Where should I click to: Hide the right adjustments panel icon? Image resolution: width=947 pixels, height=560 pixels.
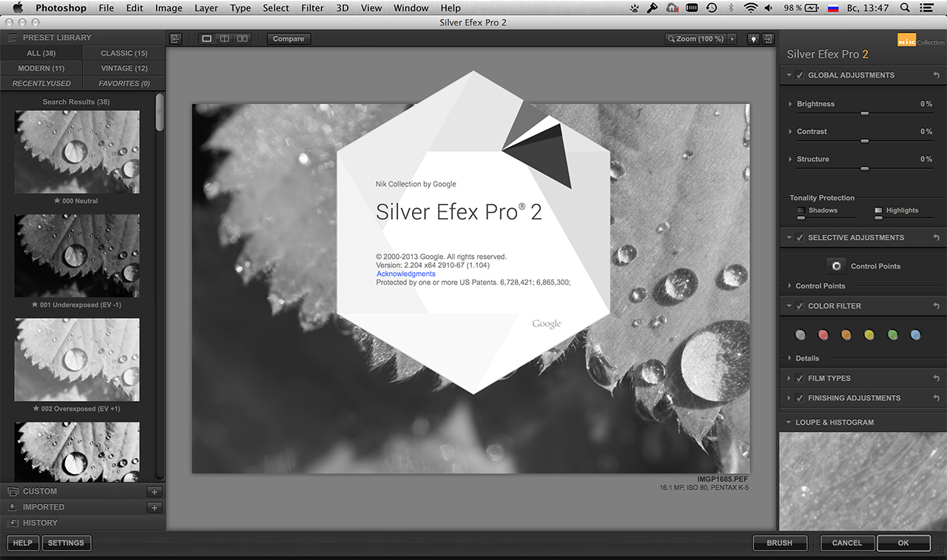(769, 38)
